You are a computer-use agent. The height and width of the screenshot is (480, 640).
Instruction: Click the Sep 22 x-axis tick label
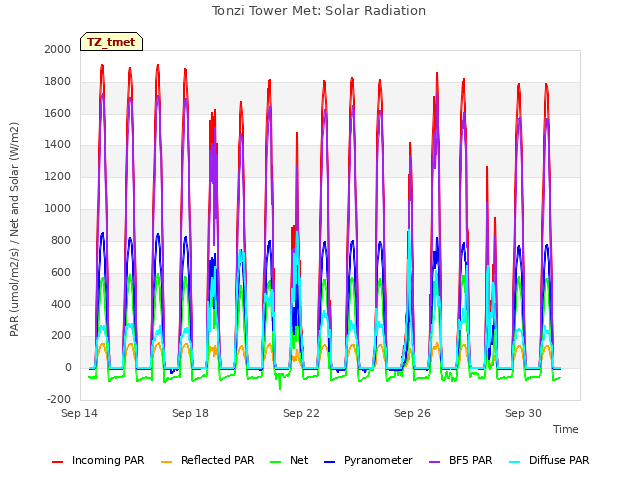pyautogui.click(x=301, y=413)
